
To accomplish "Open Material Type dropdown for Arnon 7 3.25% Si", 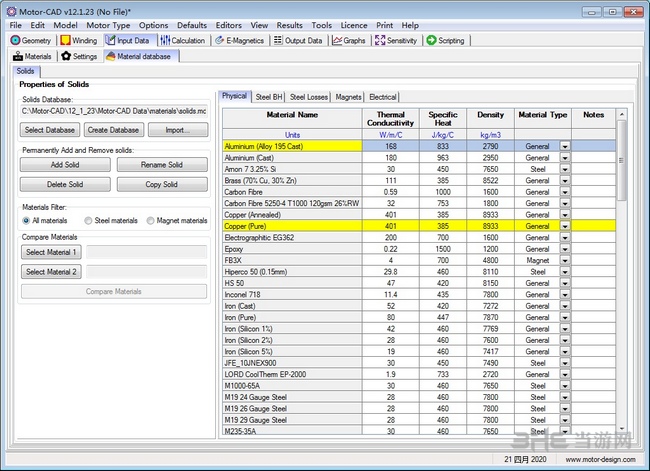I will pyautogui.click(x=565, y=169).
